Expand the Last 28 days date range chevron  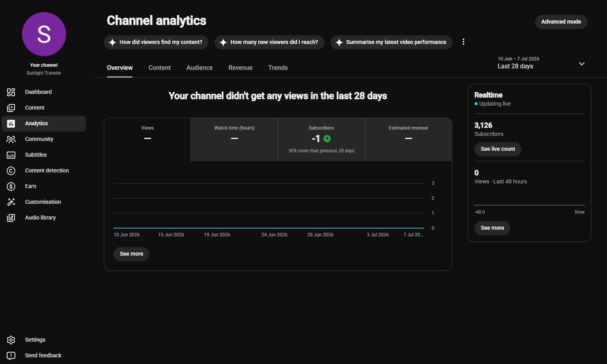(582, 64)
